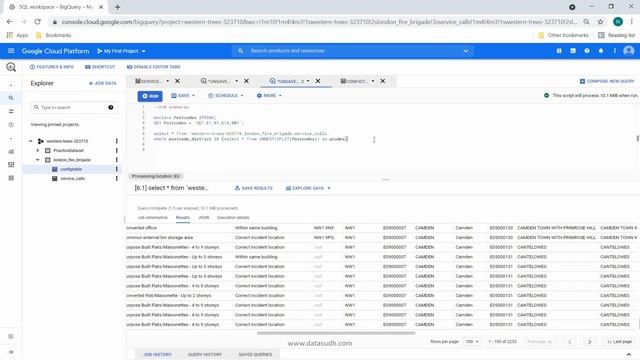Open the Query History tab

[x=205, y=354]
